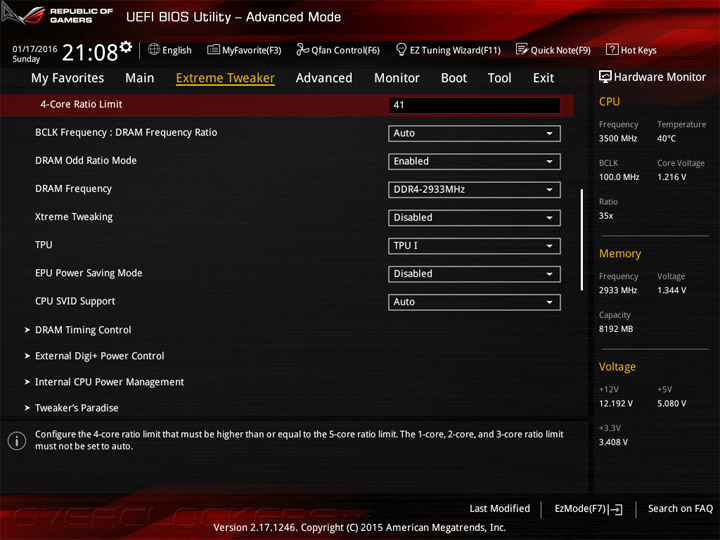Click Search on FAQ link

[680, 508]
